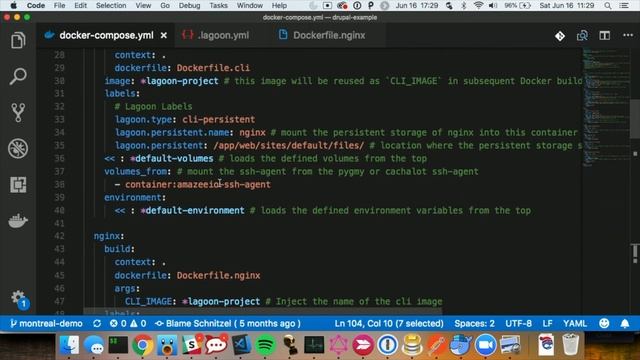This screenshot has width=640, height=360.
Task: Open the Window menu
Action: click(x=250, y=5)
